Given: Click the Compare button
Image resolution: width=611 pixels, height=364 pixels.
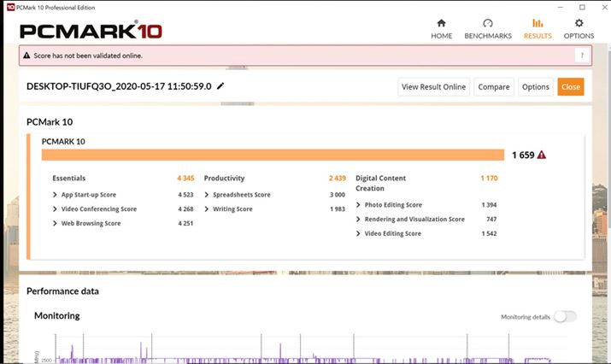Looking at the screenshot, I should tap(493, 86).
